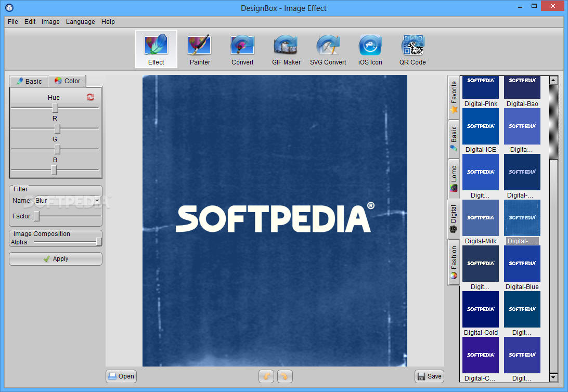Click the R channel slider handle
Screen dimensions: 568x392
coord(57,128)
